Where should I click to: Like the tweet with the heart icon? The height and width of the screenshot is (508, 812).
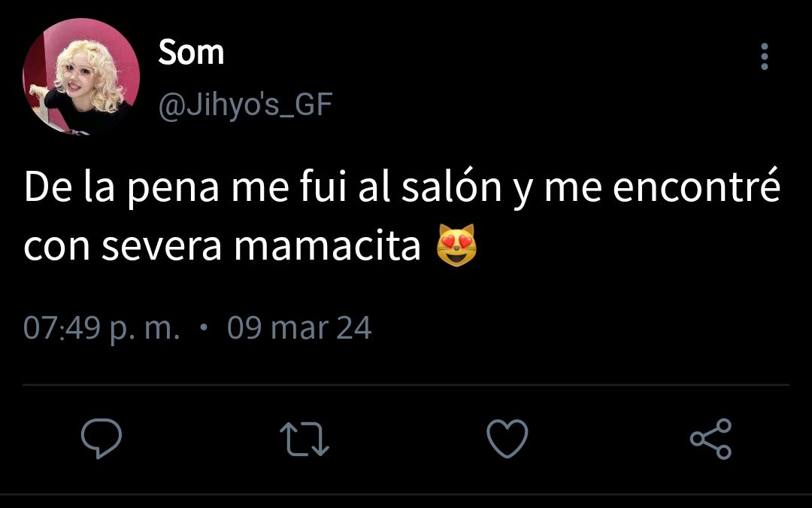507,439
